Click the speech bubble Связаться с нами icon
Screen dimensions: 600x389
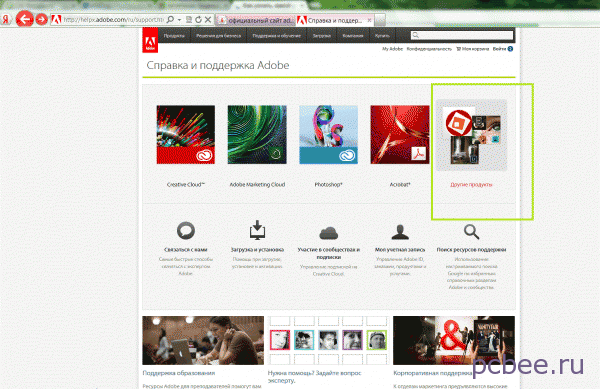(x=186, y=230)
